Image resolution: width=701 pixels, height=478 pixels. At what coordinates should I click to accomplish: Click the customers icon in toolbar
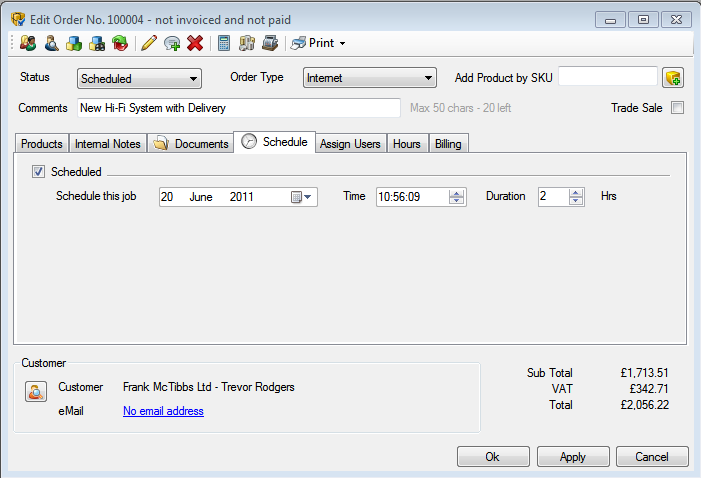point(28,43)
